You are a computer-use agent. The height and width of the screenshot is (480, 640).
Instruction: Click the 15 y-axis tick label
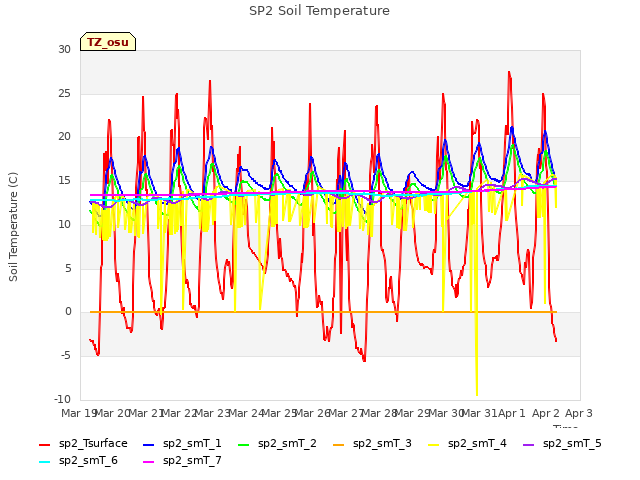coord(64,181)
